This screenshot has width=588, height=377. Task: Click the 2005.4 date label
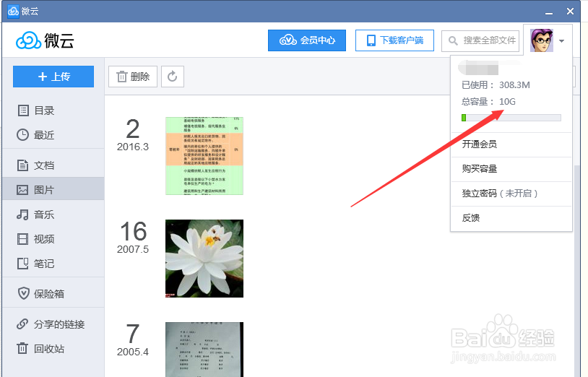click(x=133, y=352)
